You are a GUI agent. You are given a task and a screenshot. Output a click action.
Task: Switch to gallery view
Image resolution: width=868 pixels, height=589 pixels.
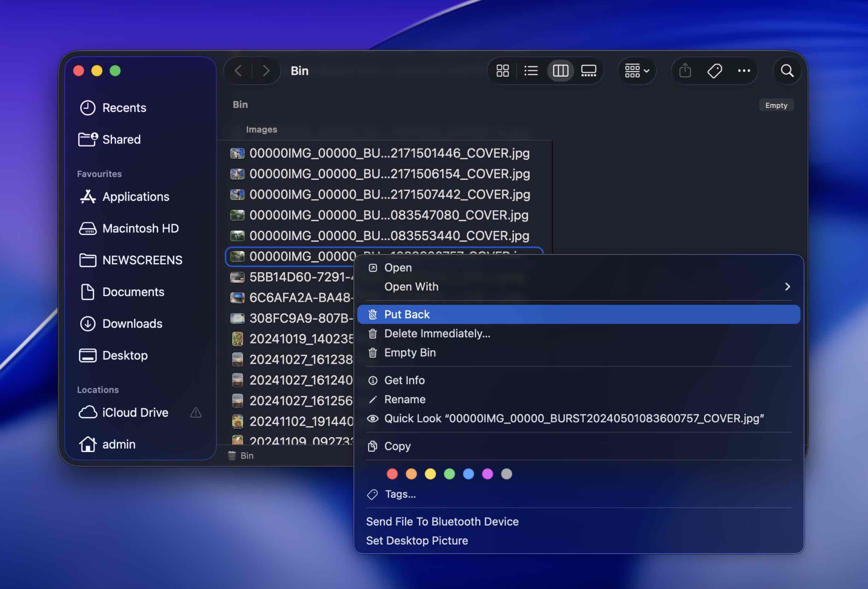pos(589,71)
